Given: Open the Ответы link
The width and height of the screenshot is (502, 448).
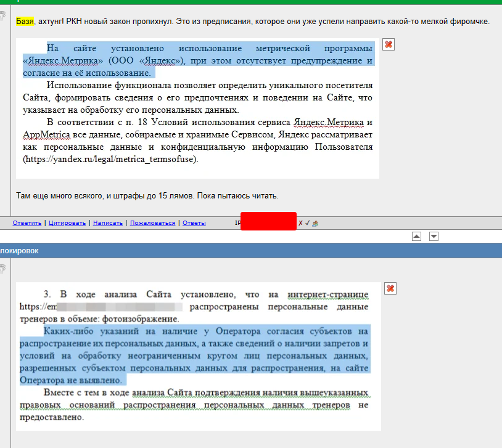Looking at the screenshot, I should (194, 223).
